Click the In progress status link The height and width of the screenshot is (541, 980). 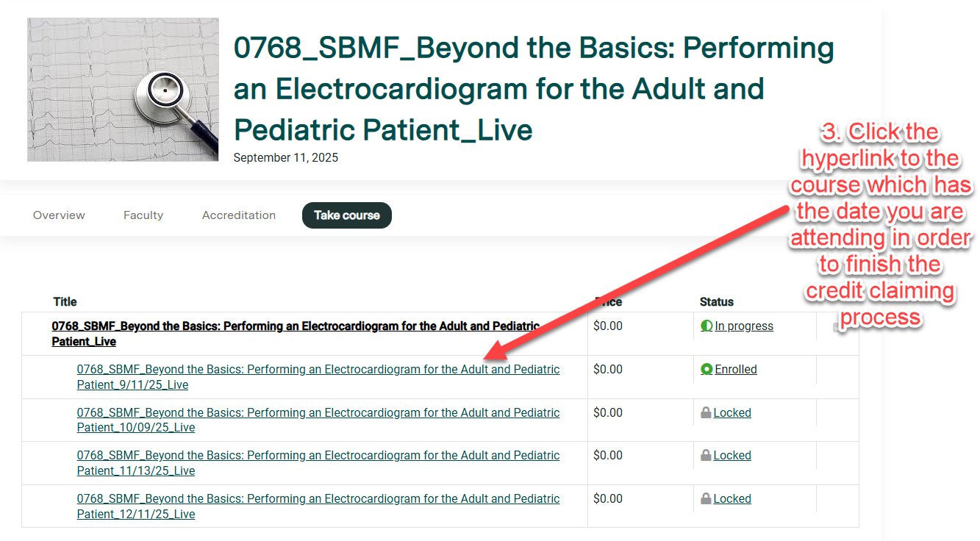(x=744, y=326)
